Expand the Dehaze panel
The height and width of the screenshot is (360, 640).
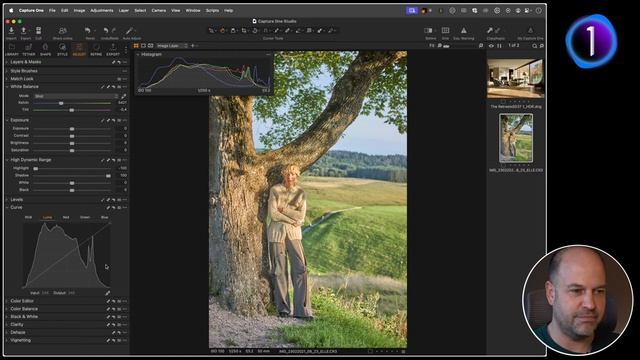click(x=7, y=332)
